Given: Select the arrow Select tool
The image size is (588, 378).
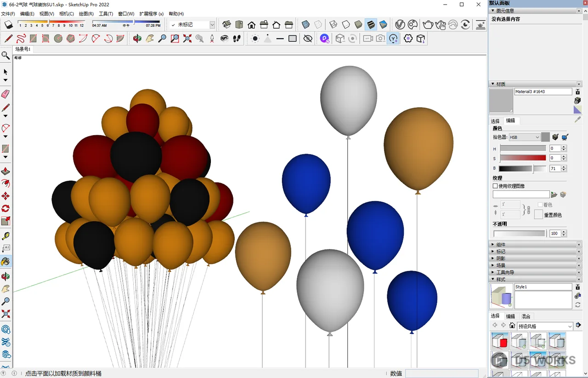Looking at the screenshot, I should pyautogui.click(x=6, y=72).
